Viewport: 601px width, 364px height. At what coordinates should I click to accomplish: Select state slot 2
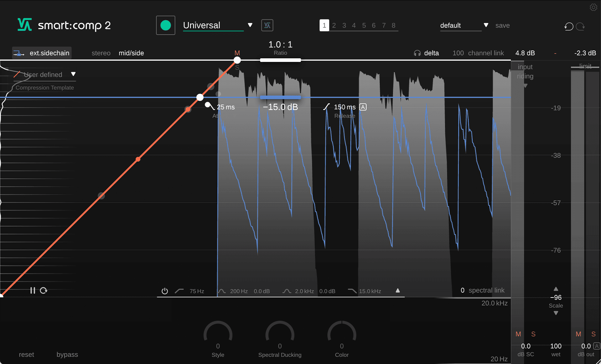(x=334, y=26)
